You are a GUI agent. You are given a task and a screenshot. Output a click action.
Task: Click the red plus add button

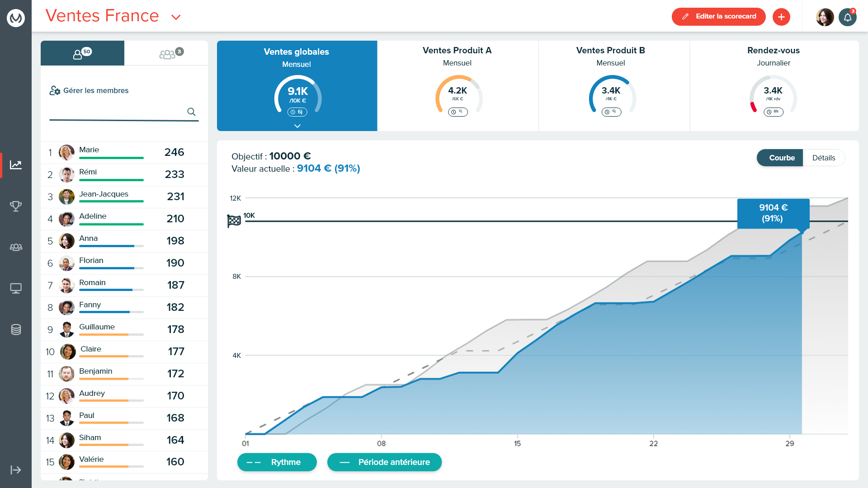(x=781, y=17)
